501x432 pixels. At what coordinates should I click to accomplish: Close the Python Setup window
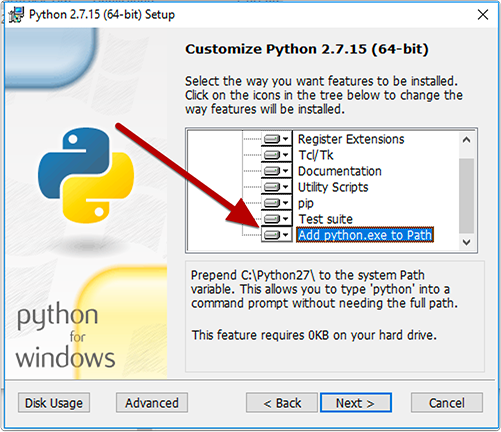(x=483, y=15)
